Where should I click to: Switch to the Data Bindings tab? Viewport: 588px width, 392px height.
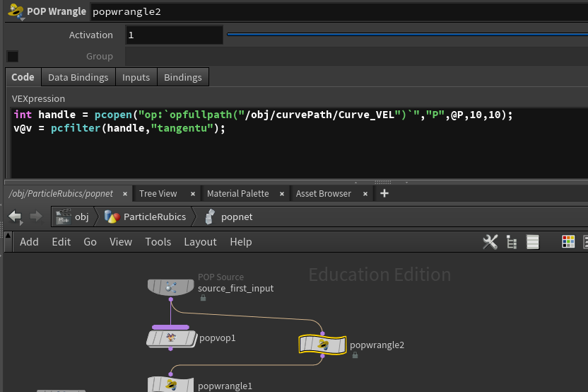coord(78,77)
